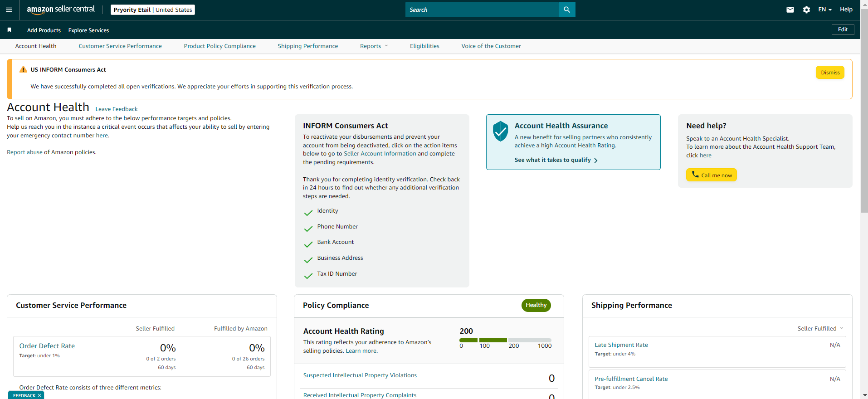
Task: Go to the Shipping Performance tab
Action: coord(308,46)
